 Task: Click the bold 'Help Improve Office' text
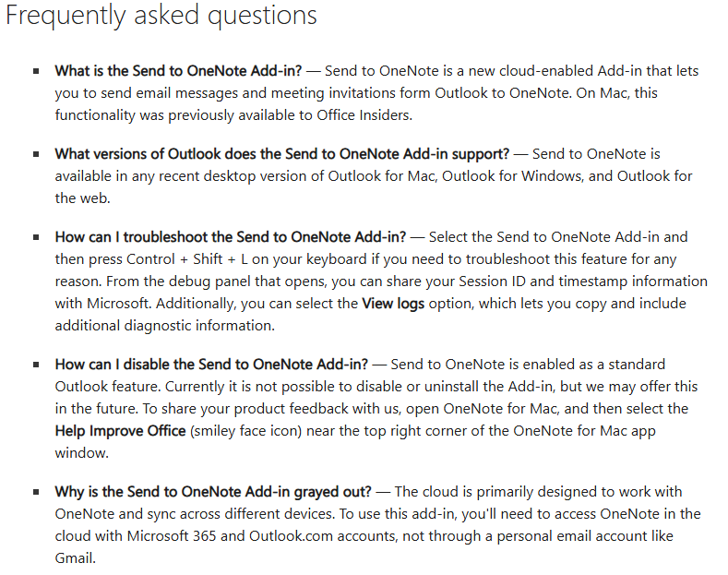pyautogui.click(x=120, y=430)
